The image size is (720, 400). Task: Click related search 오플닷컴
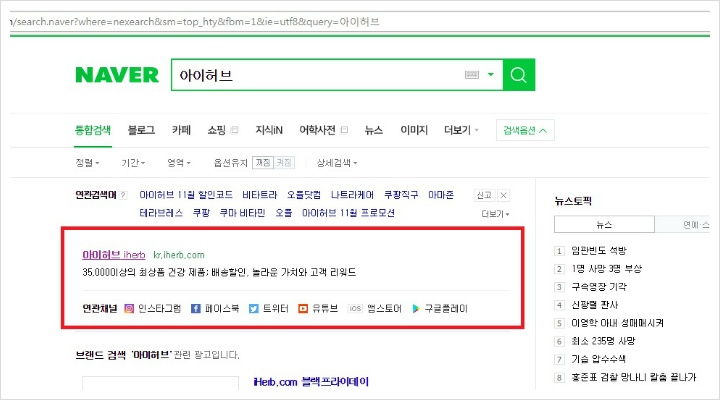[x=304, y=195]
